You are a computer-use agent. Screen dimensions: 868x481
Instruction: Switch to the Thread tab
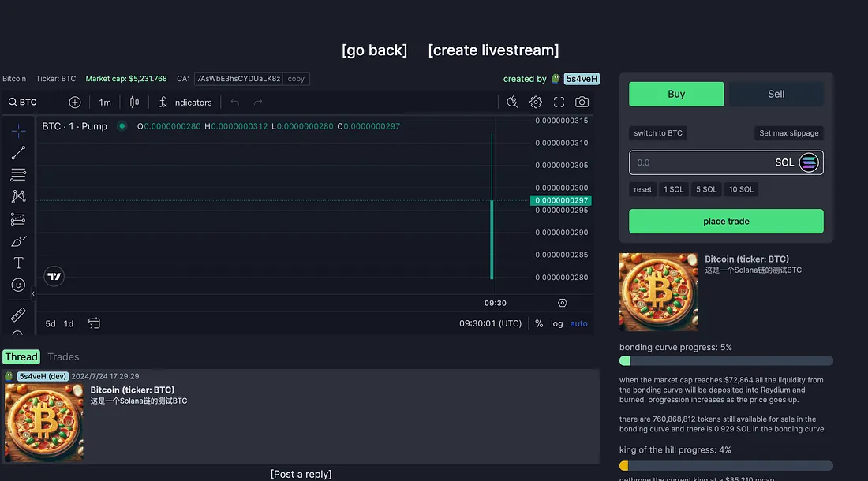[x=21, y=356]
